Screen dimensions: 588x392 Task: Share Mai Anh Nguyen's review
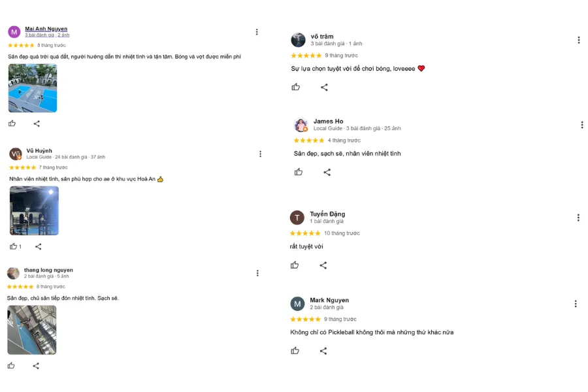pyautogui.click(x=37, y=123)
